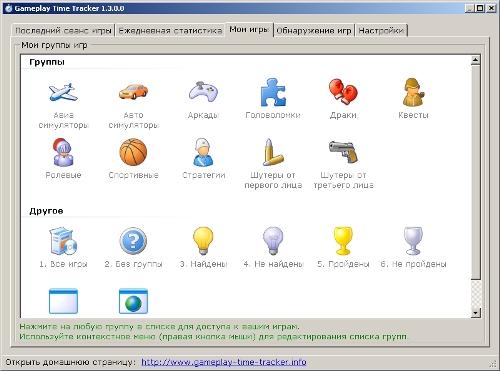Click the Другое section header
Viewport: 500px width, 371px height.
tap(46, 211)
